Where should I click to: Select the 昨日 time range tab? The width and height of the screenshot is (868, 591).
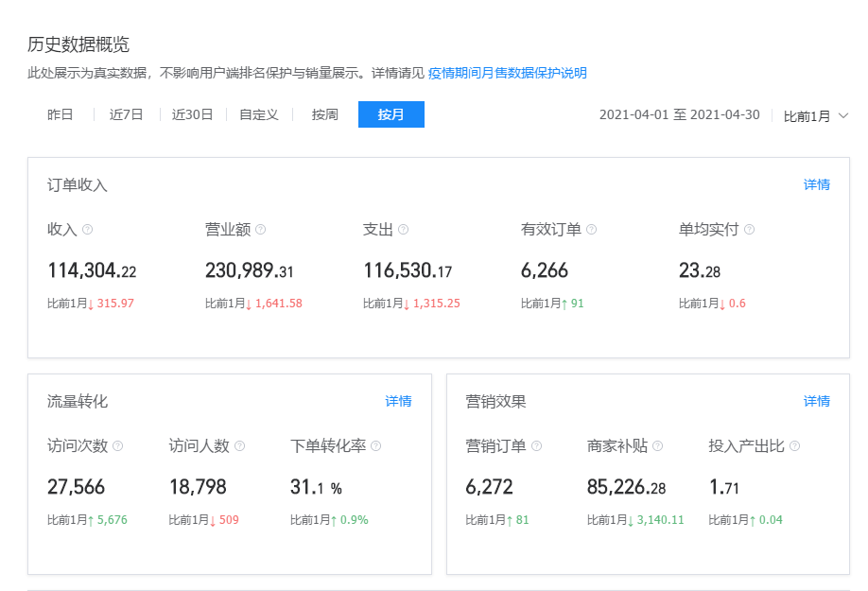(x=61, y=114)
